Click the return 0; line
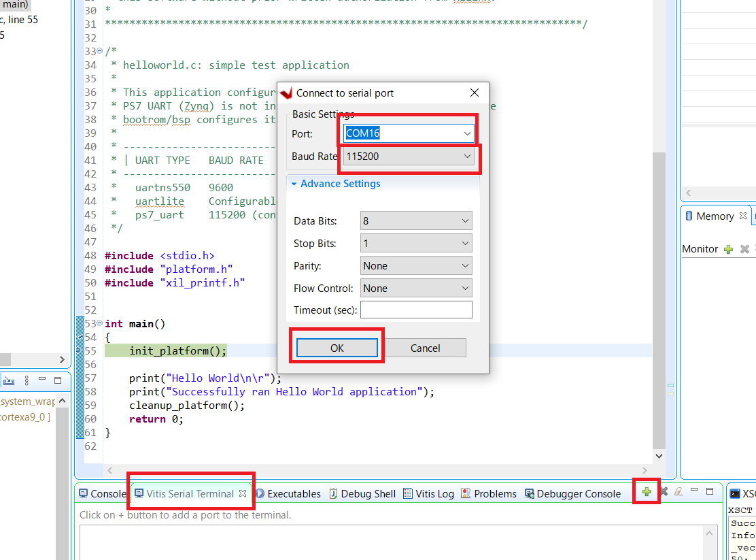This screenshot has width=756, height=560. 156,419
